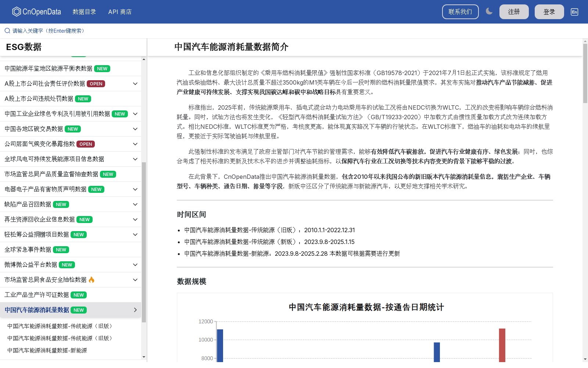
Task: Click the red chart bar
Action: click(502, 345)
